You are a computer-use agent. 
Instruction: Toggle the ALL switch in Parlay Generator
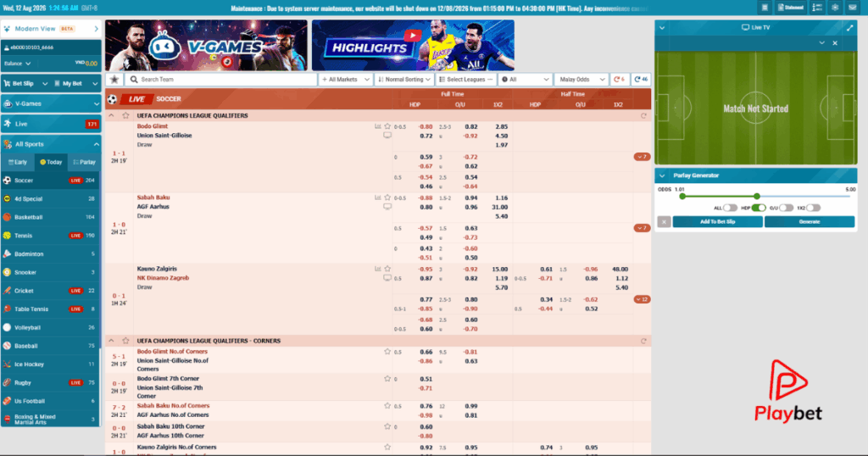tap(730, 208)
